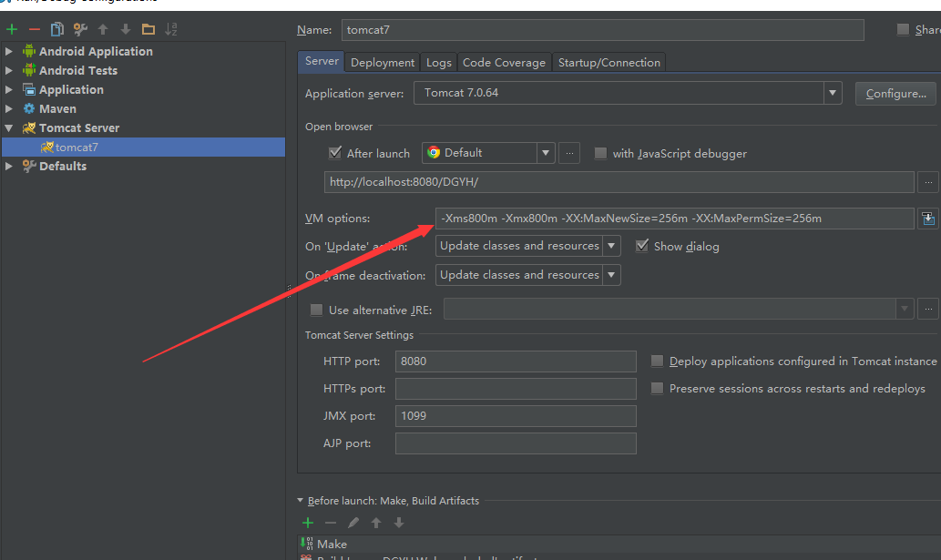This screenshot has width=941, height=560.
Task: Remove selected Before launch task
Action: [331, 523]
